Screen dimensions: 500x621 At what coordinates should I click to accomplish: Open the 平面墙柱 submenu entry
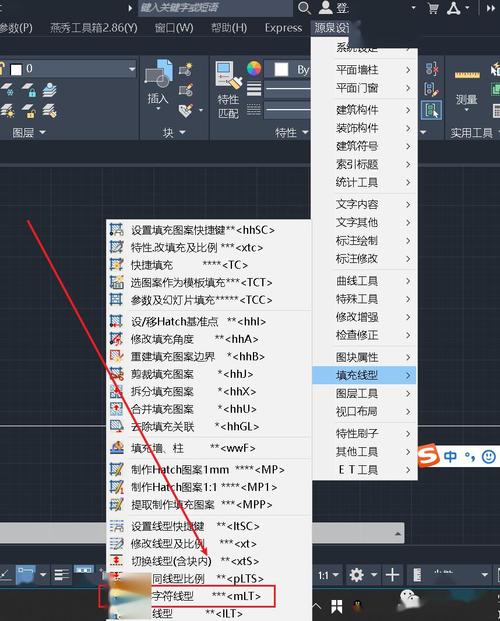click(365, 70)
